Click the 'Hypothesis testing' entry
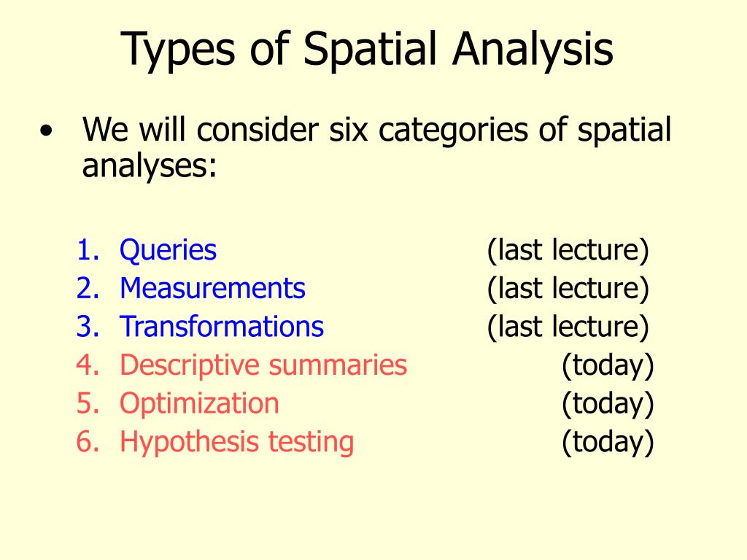Screen dimensions: 747x560 237,443
